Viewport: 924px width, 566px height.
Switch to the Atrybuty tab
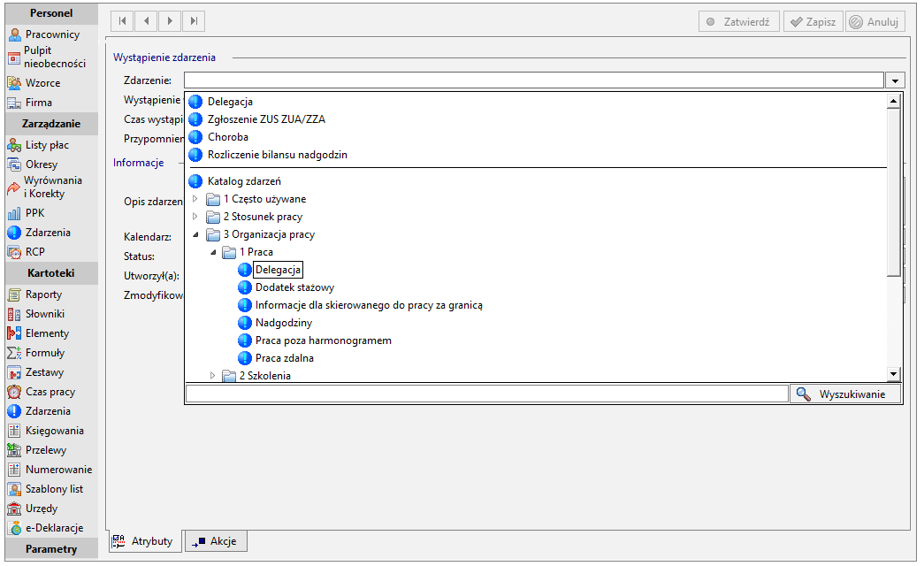(145, 541)
